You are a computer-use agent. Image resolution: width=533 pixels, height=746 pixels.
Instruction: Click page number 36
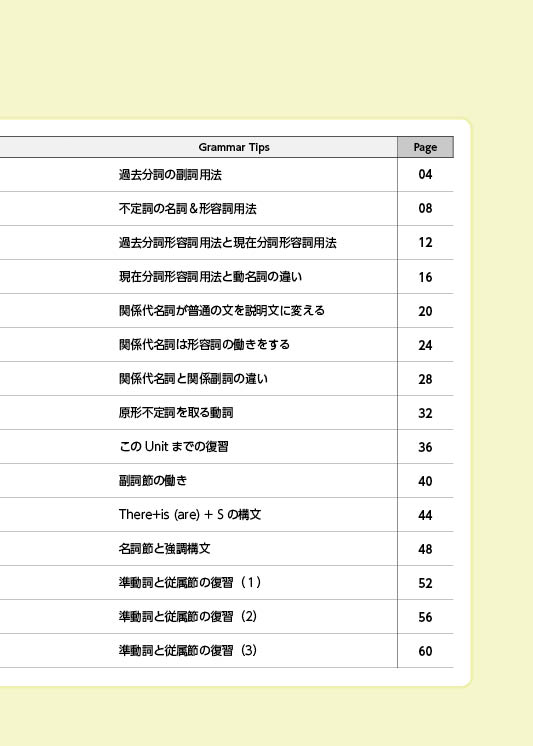pyautogui.click(x=425, y=447)
